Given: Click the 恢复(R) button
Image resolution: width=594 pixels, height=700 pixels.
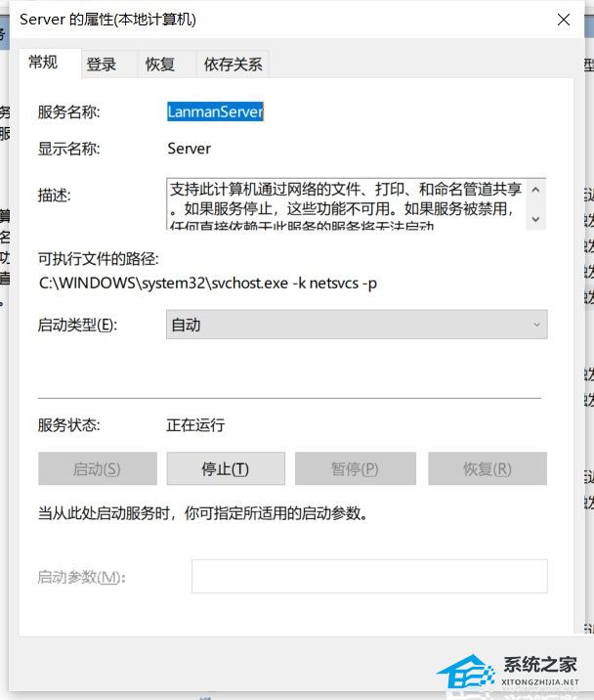Looking at the screenshot, I should coord(487,469).
